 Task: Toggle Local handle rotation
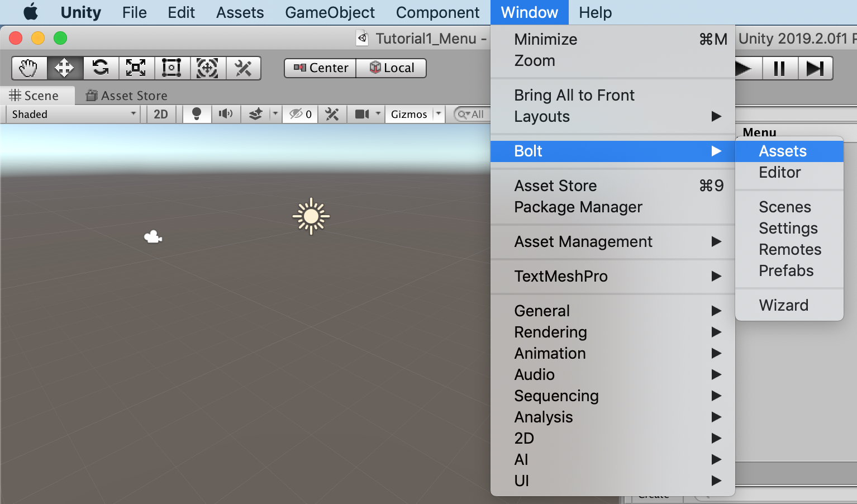(392, 68)
